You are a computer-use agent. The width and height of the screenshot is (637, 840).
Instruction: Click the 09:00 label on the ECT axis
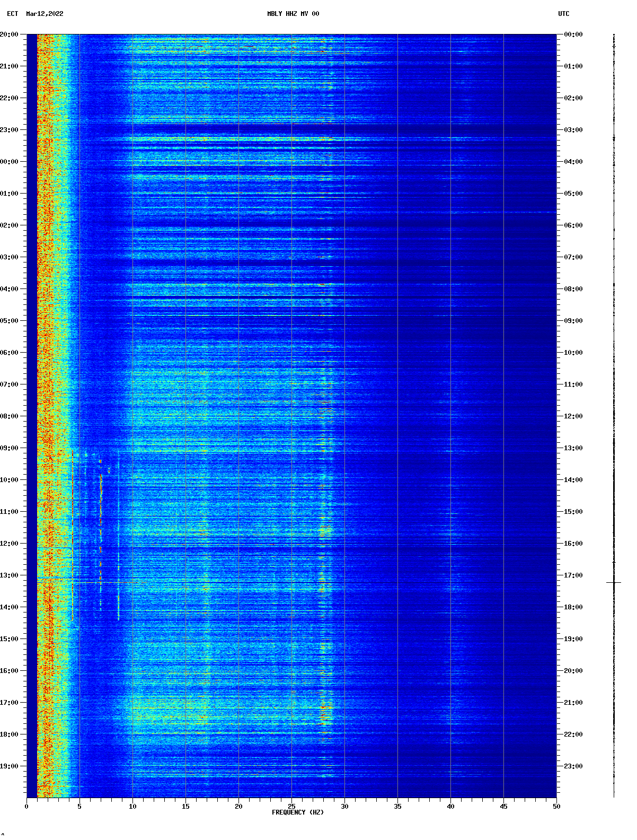point(9,448)
